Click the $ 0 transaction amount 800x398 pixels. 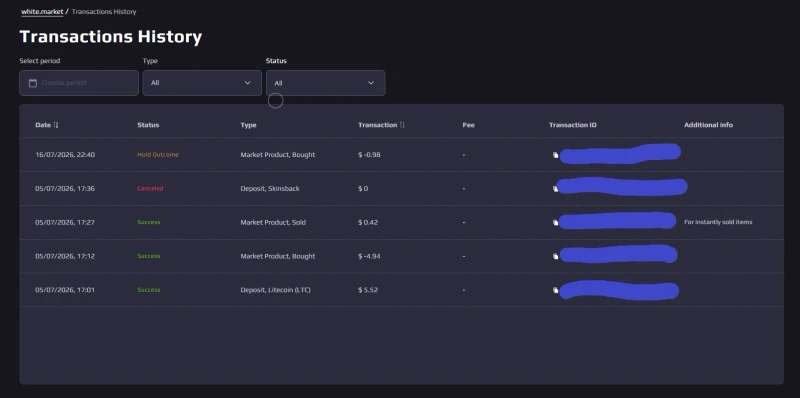(x=363, y=188)
